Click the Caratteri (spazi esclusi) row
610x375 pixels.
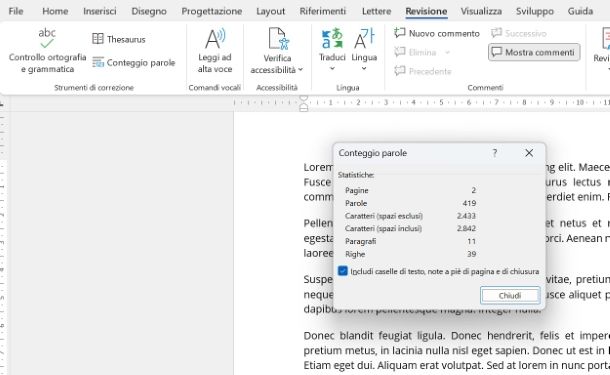click(x=410, y=216)
